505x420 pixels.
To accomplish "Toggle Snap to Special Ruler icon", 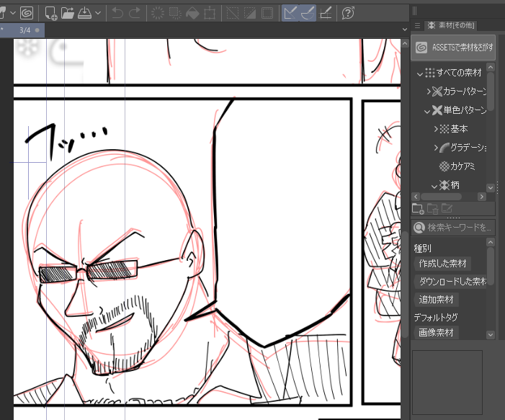I will pos(308,13).
